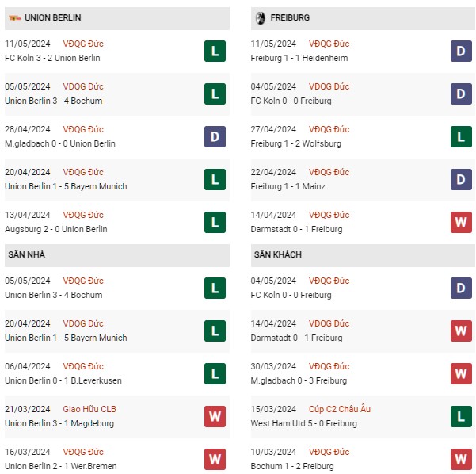Viewport: 476px width, 474px height.
Task: Open the Giao Hữu CLB competition link
Action: (89, 409)
